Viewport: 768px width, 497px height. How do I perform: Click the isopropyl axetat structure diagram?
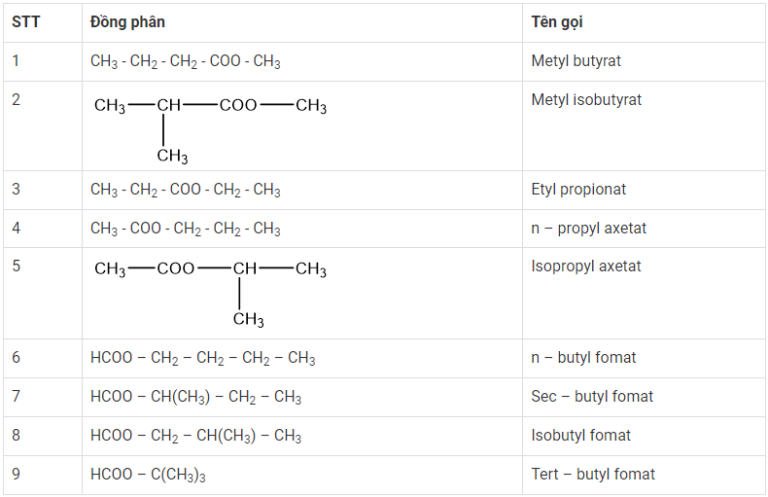pyautogui.click(x=210, y=291)
